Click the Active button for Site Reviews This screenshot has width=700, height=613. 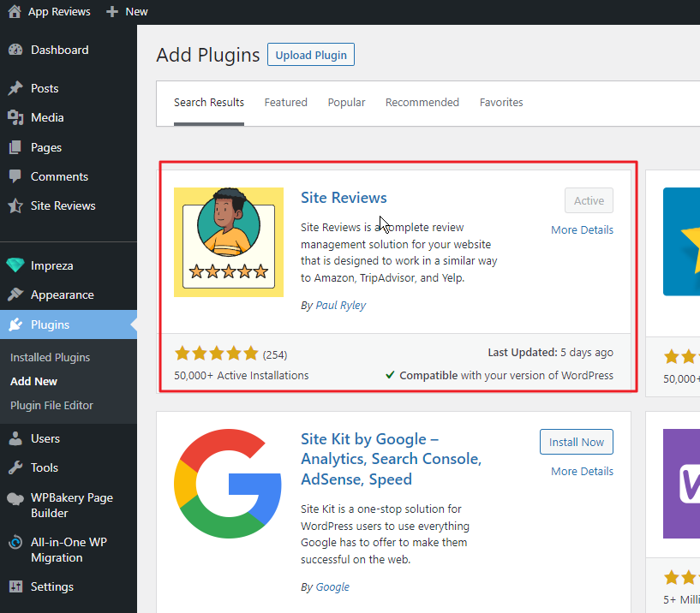pos(589,200)
